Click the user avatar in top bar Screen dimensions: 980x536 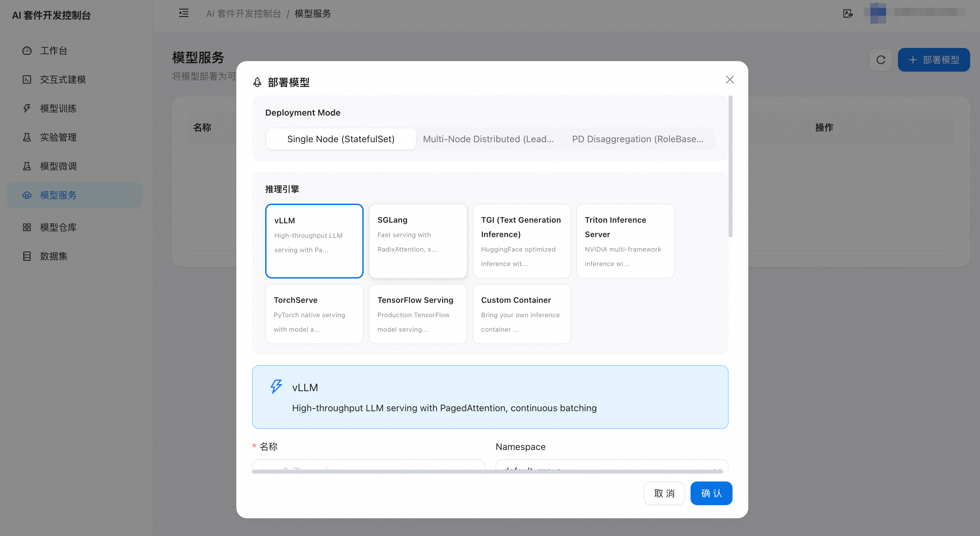[878, 14]
